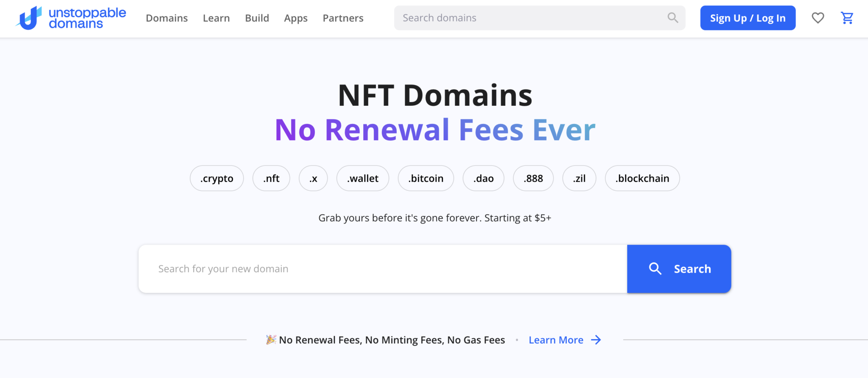Select the .blockchain extension
This screenshot has height=378, width=868.
tap(642, 178)
